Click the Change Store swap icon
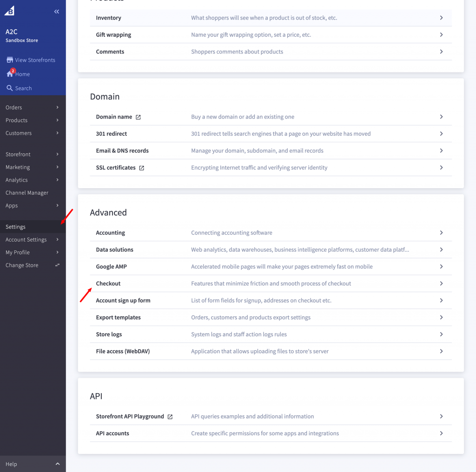The image size is (476, 472). [57, 265]
